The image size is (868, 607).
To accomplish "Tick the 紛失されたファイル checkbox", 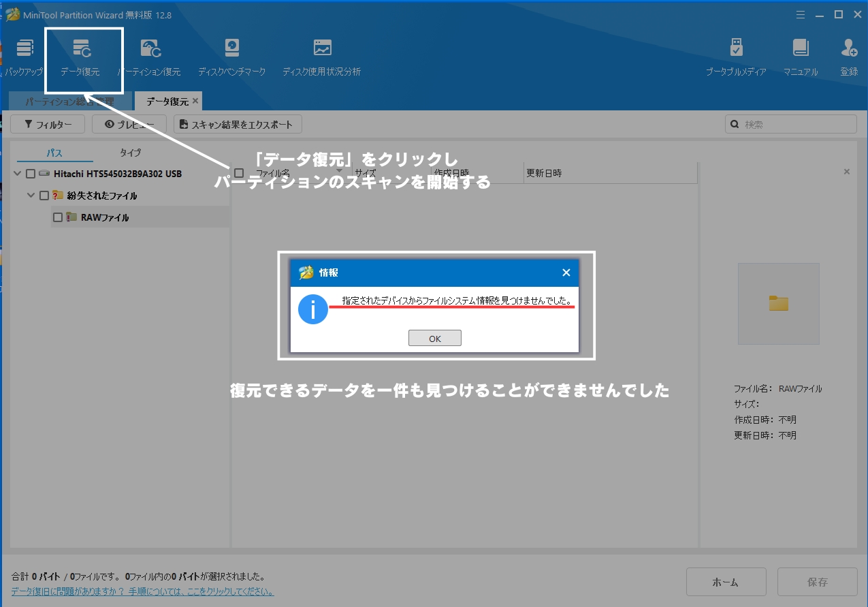I will point(44,196).
